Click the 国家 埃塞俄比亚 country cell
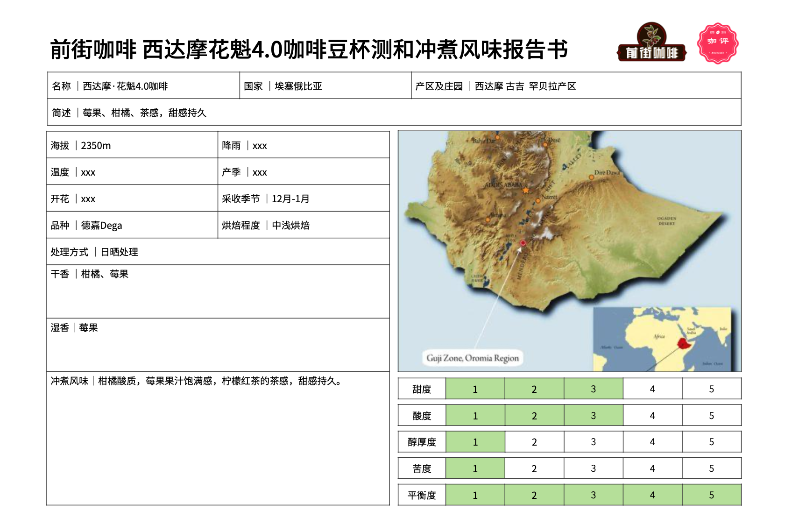Viewport: 799px width, 532px height. 325,86
